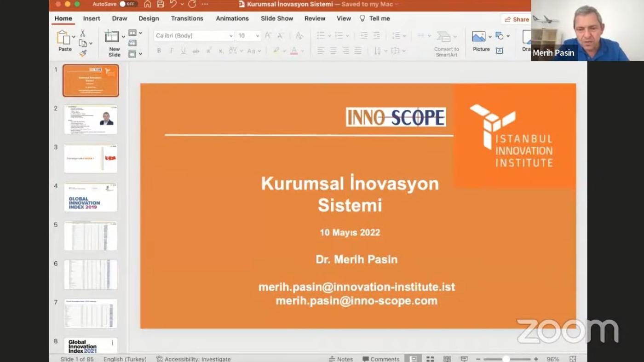Click the Increase Font Size icon
The width and height of the screenshot is (644, 362).
(268, 35)
